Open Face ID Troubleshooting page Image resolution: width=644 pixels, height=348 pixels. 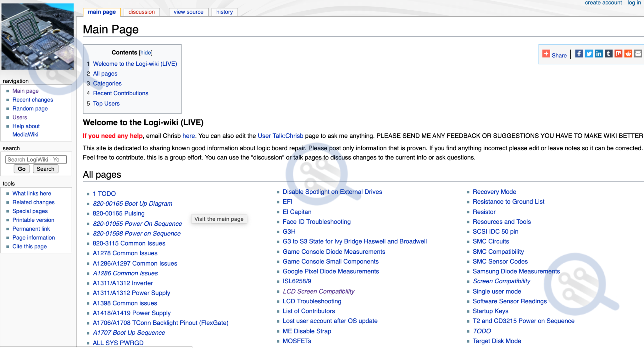point(316,222)
